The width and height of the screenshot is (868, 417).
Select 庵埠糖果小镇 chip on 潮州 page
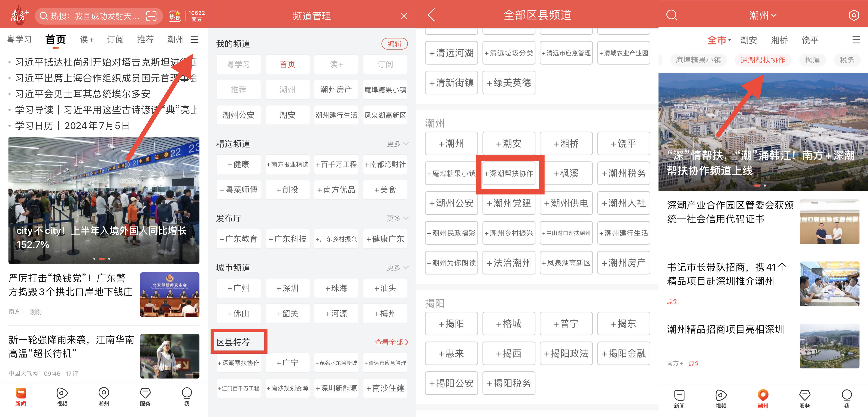point(698,60)
